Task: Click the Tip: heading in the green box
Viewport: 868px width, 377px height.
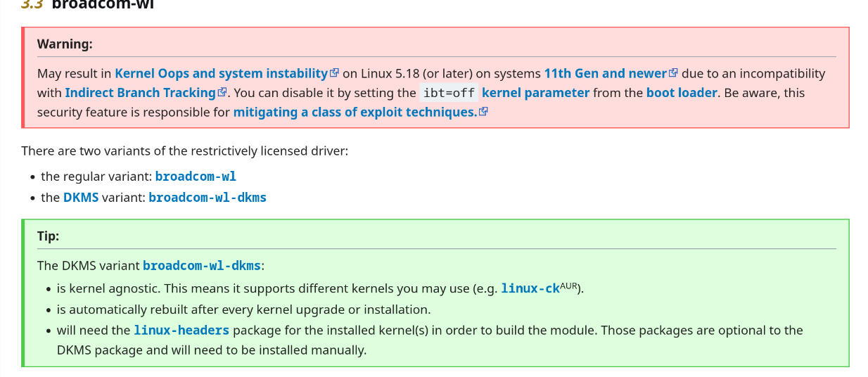Action: coord(48,236)
